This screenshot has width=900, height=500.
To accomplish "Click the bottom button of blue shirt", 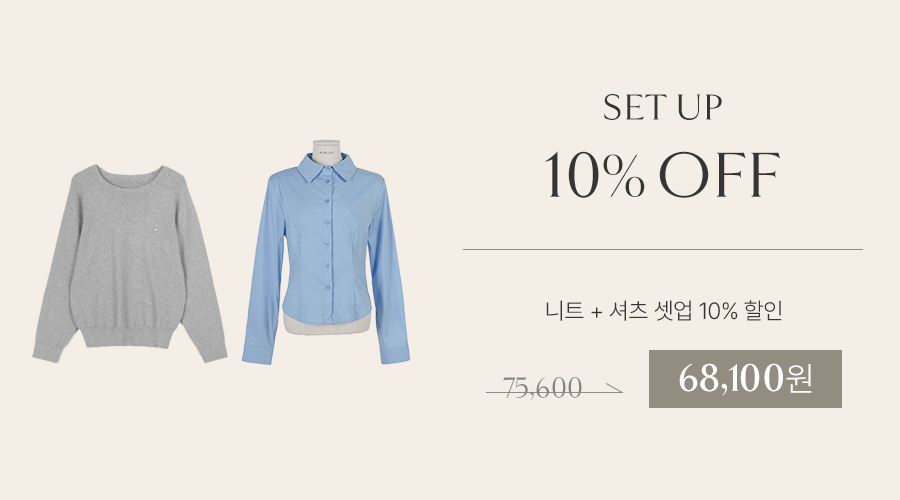I will (329, 287).
